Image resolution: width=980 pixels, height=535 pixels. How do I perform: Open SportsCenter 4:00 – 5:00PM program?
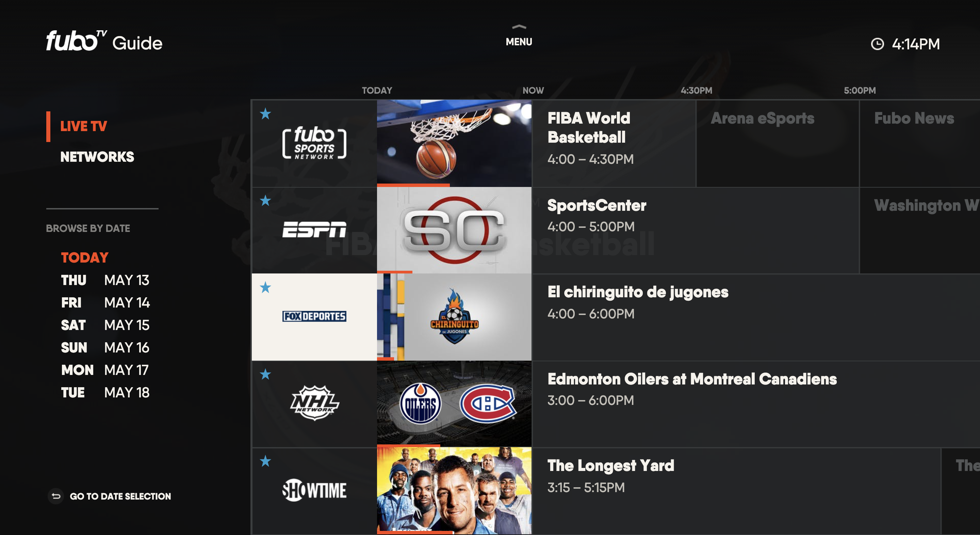[696, 230]
